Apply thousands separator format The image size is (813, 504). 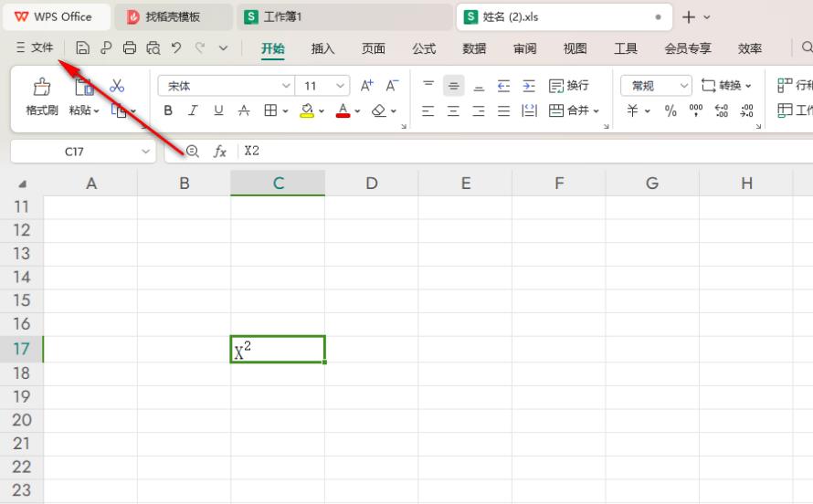[x=696, y=110]
